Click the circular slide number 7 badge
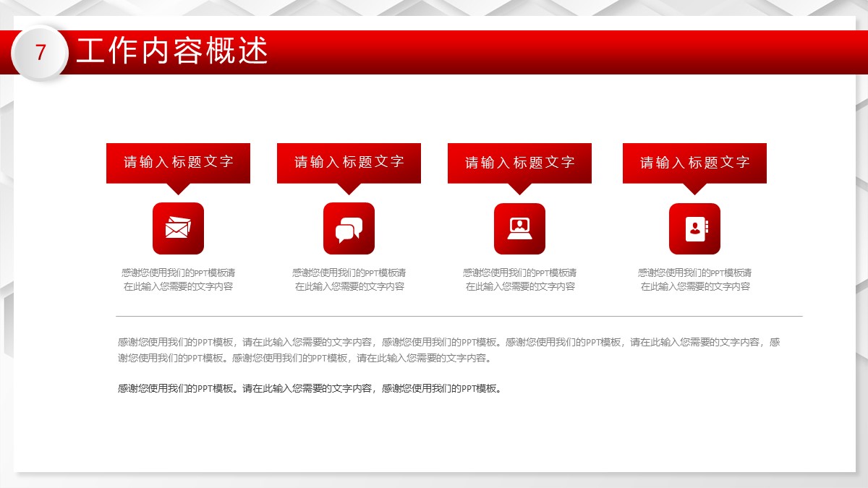Image resolution: width=868 pixels, height=488 pixels. point(41,52)
